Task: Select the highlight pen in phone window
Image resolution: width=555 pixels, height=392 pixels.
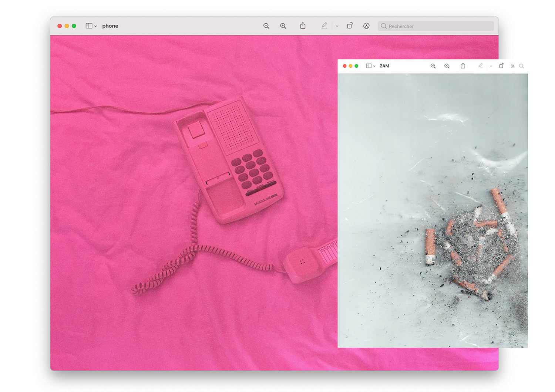Action: (x=324, y=26)
